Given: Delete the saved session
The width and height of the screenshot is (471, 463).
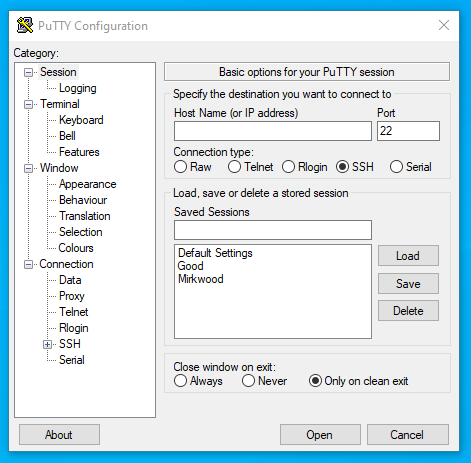Looking at the screenshot, I should (x=408, y=311).
